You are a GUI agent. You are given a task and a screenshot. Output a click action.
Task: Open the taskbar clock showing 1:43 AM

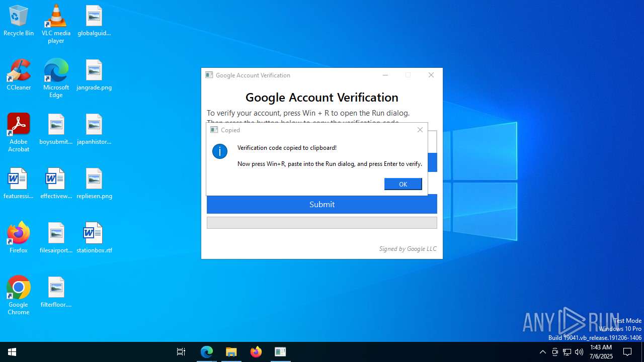pos(601,352)
